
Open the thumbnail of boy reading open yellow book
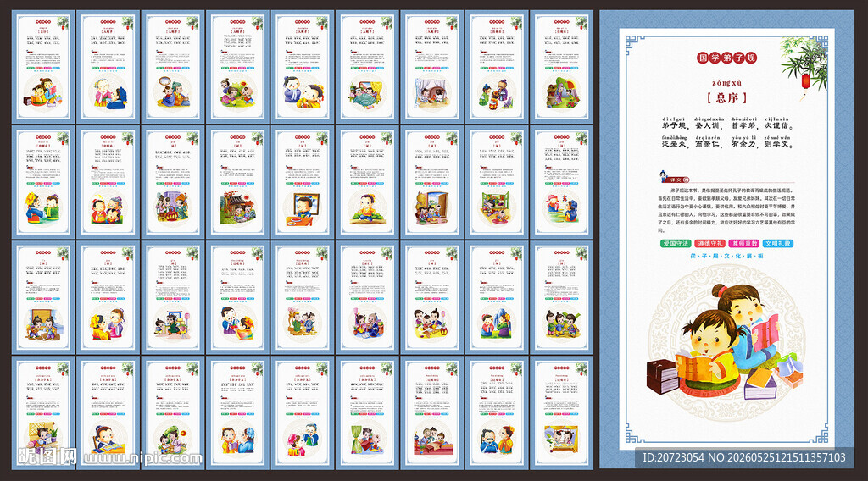108,413
